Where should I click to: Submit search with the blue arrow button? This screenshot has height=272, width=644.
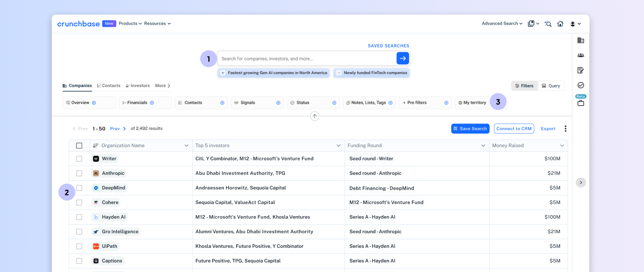coord(403,58)
